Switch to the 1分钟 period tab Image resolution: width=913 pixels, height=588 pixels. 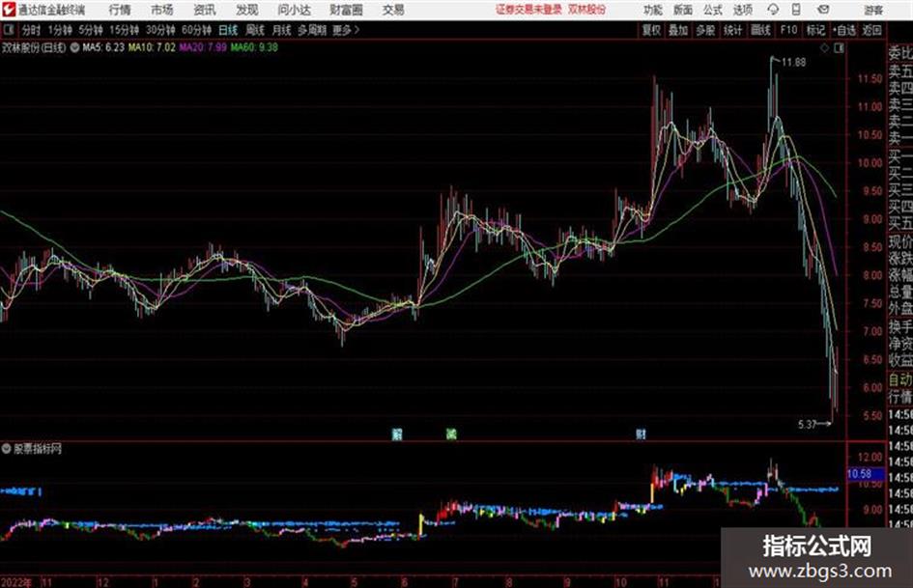59,30
